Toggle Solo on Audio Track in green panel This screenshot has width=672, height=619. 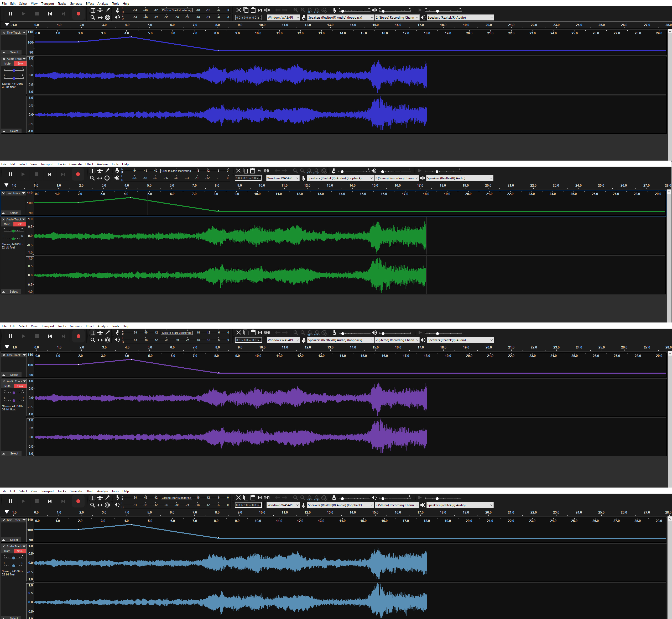pos(19,224)
